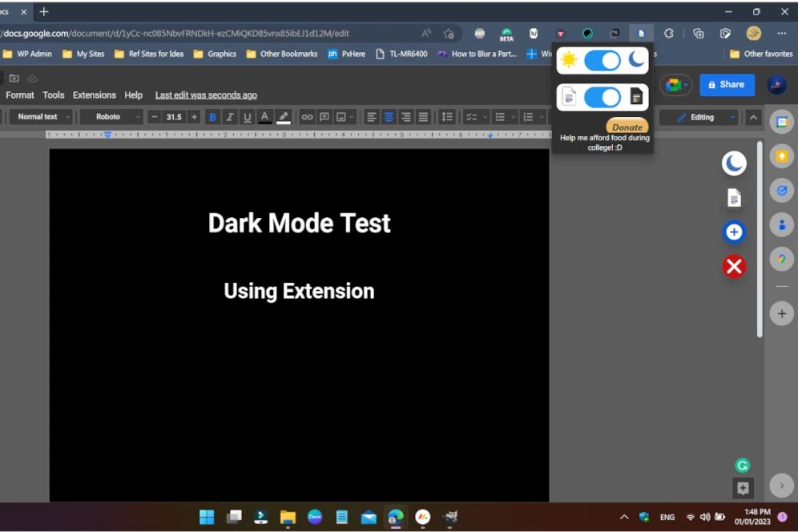Open line and paragraph spacing
Screen dimensions: 798x532
point(447,117)
